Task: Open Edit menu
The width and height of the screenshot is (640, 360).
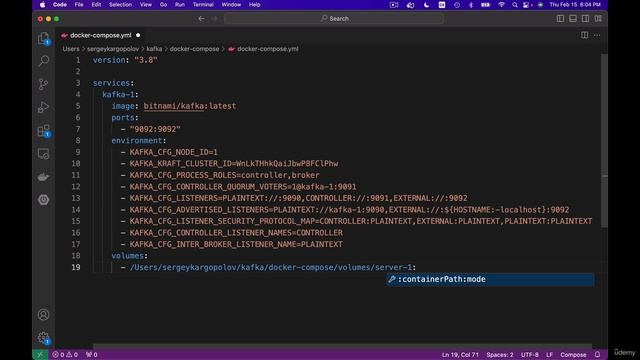Action: [x=96, y=4]
